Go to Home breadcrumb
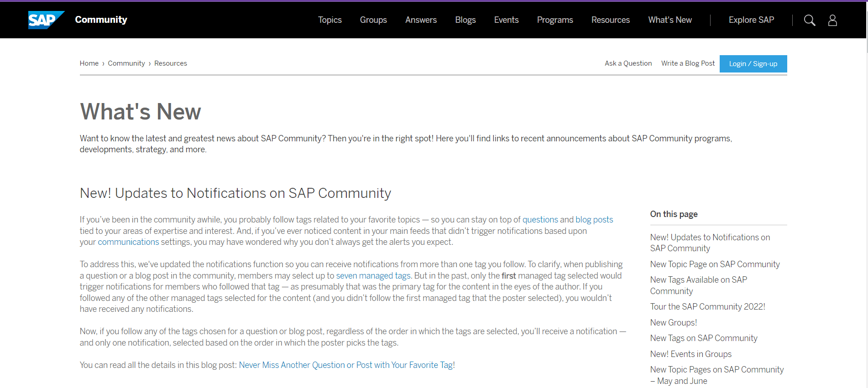Viewport: 868px width, 388px height. tap(89, 63)
